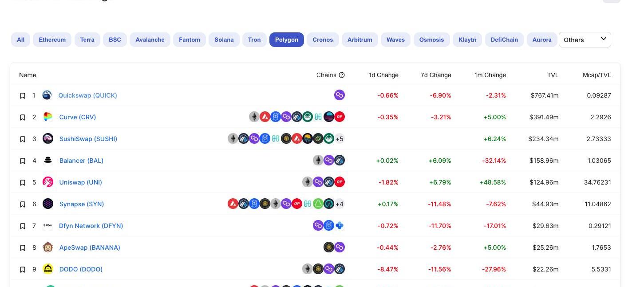Click the Balancer black logo icon
Image resolution: width=644 pixels, height=287 pixels.
pyautogui.click(x=47, y=161)
